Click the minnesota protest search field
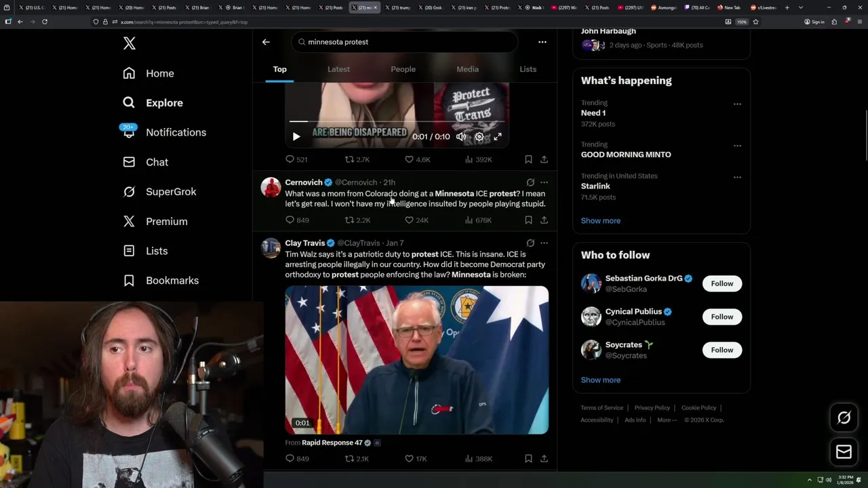 tap(405, 42)
